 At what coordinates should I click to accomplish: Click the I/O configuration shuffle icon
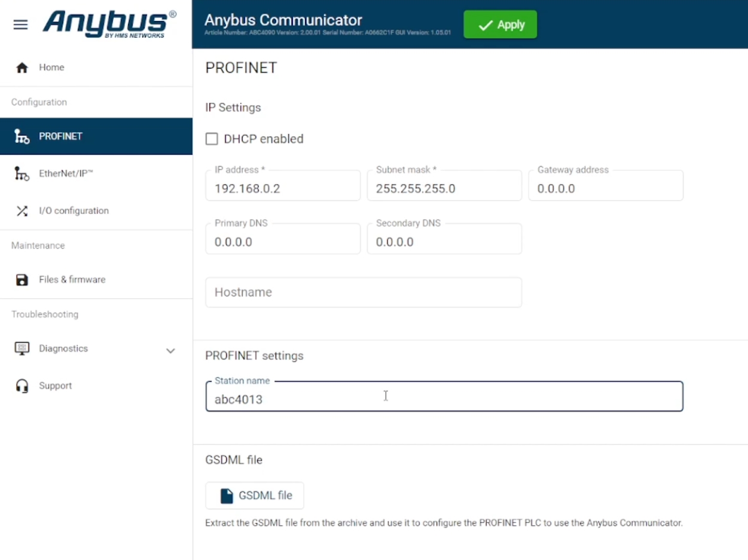click(22, 211)
